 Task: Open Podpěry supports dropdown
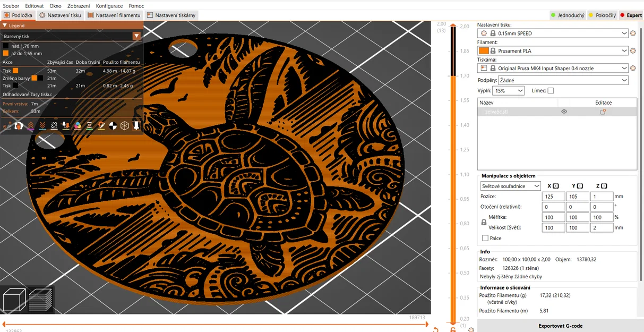coord(563,80)
